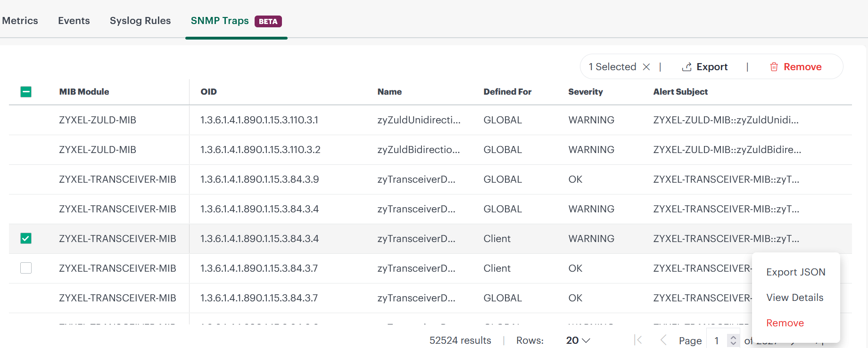Pick Remove in the context menu
868x348 pixels.
tap(785, 323)
